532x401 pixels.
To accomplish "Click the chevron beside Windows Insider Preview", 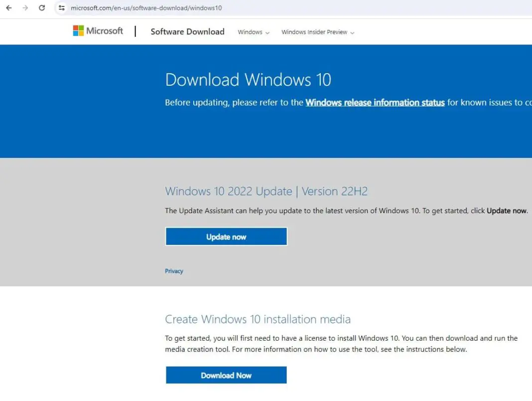I will click(353, 32).
